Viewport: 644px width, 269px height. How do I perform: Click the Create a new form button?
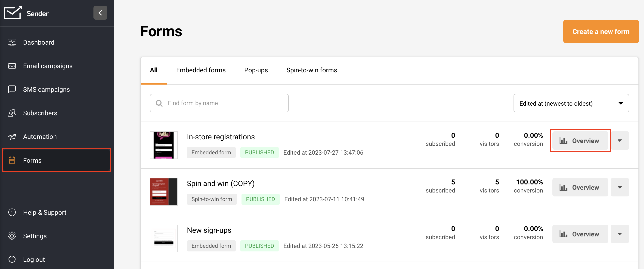point(601,31)
